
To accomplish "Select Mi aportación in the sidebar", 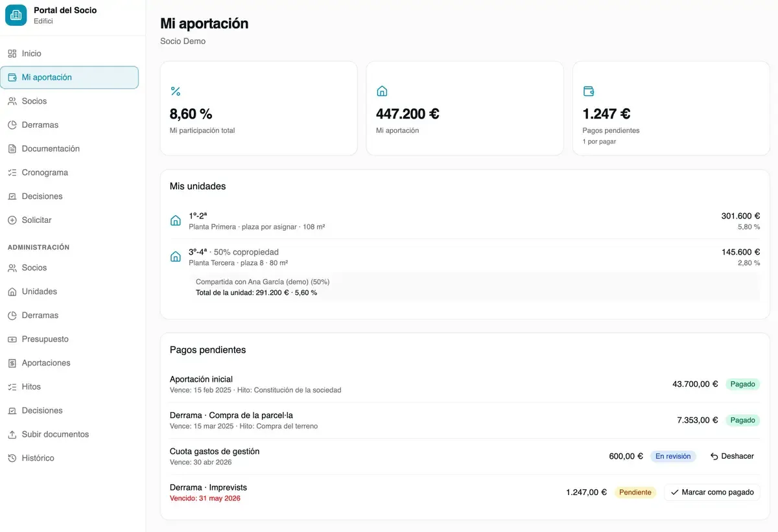I will 69,78.
